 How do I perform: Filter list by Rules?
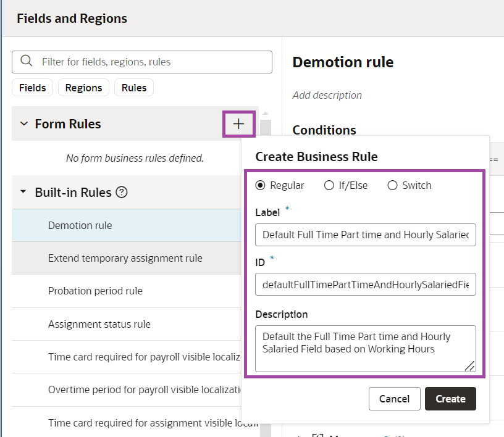point(134,88)
